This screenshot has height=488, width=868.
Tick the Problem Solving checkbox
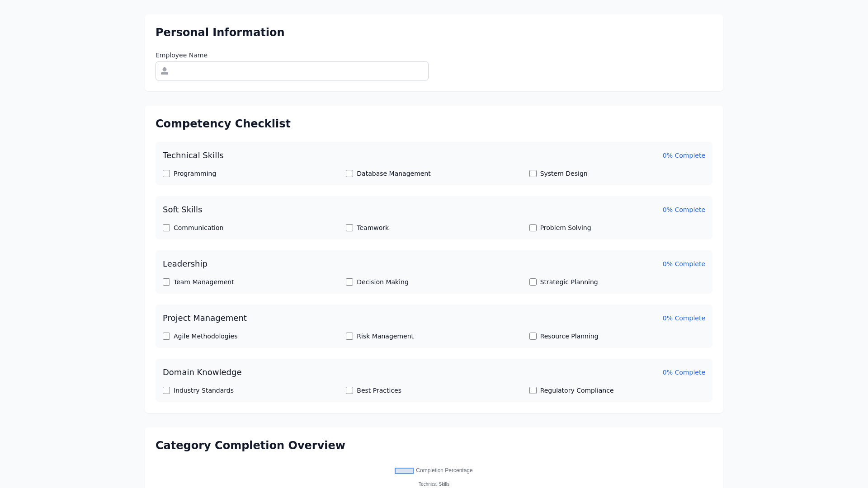[x=533, y=228]
